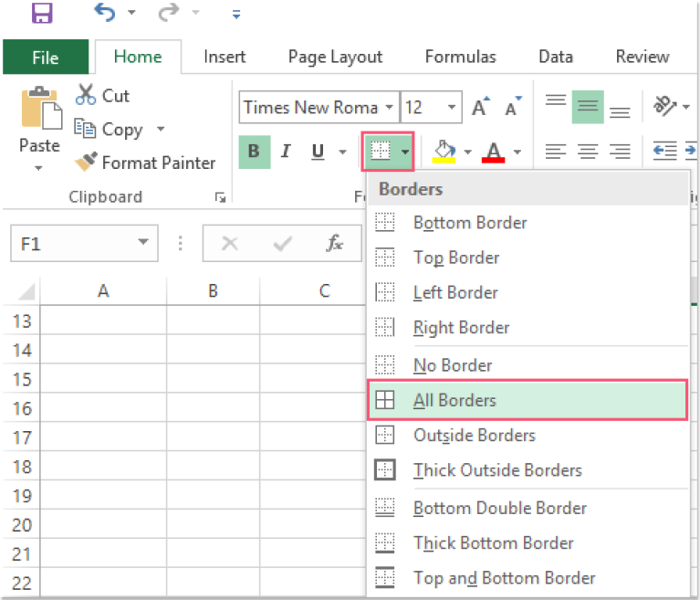Toggle Bold formatting
Image resolution: width=700 pixels, height=600 pixels.
pos(254,152)
